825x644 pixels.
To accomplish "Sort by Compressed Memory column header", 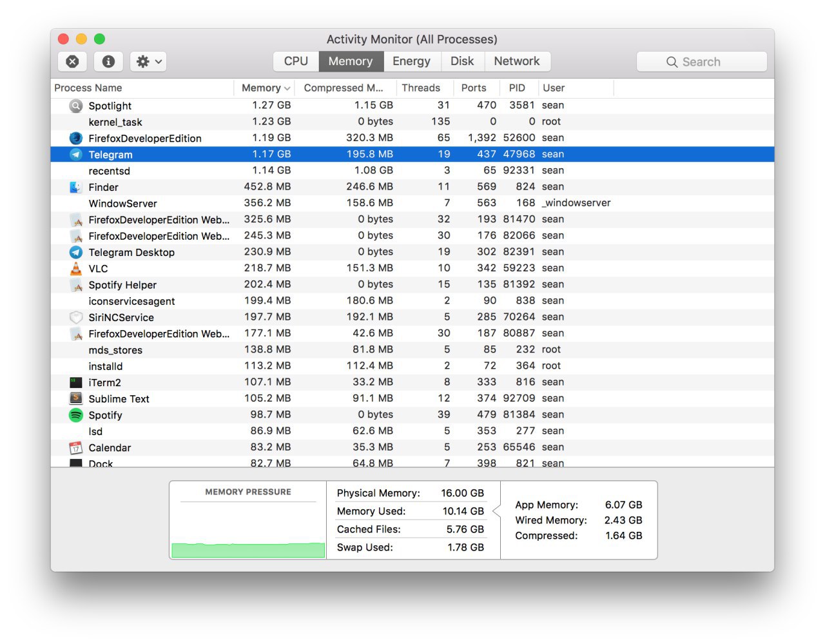I will coord(343,88).
